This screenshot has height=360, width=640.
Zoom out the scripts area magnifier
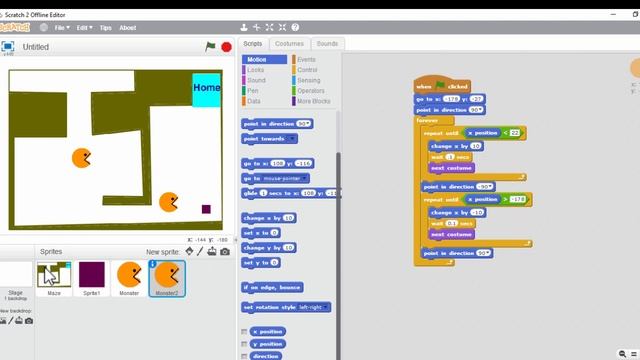[x=622, y=354]
